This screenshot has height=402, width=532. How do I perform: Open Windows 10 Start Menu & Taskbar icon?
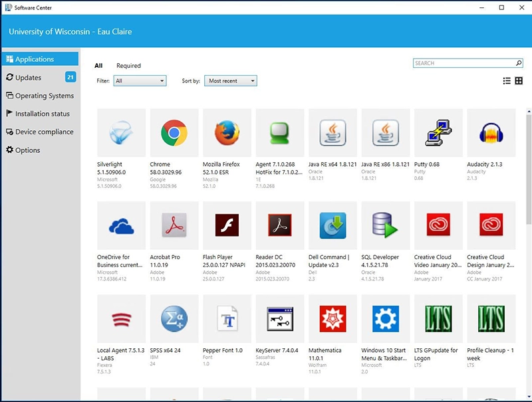386,319
